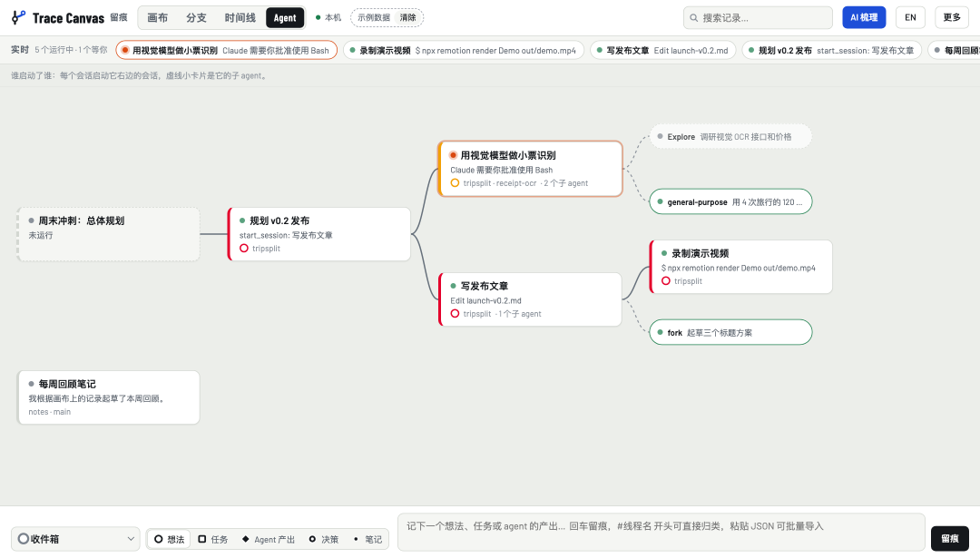The height and width of the screenshot is (558, 980).
Task: Open live pill 写发布文章 Edit launch-v0.2.md
Action: pyautogui.click(x=663, y=50)
